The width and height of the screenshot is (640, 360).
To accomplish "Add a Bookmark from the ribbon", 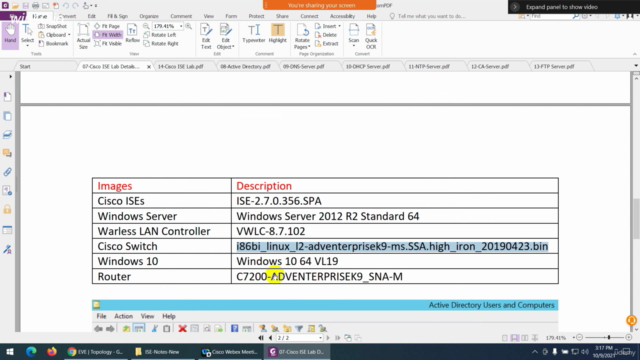I will pos(53,43).
